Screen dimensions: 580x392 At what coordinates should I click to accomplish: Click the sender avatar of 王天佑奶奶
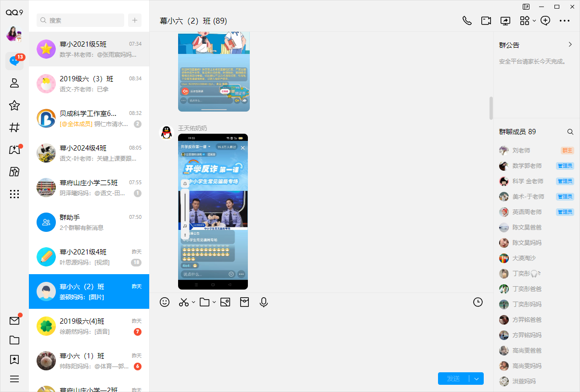point(166,132)
